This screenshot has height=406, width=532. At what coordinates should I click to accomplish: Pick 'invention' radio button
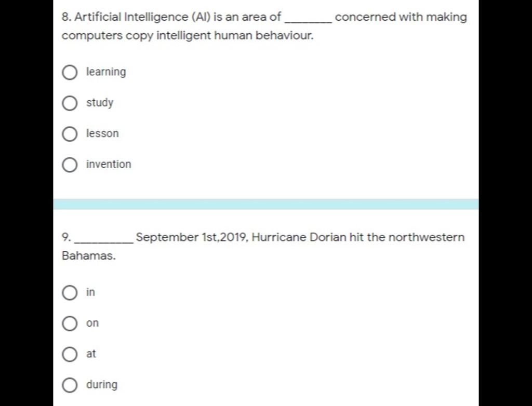[x=70, y=165]
